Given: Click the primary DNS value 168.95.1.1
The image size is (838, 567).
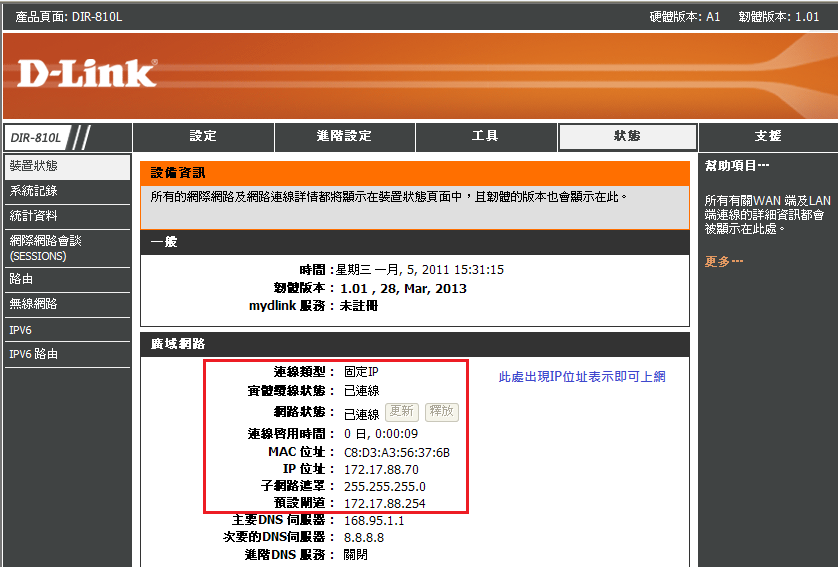Looking at the screenshot, I should (x=374, y=521).
